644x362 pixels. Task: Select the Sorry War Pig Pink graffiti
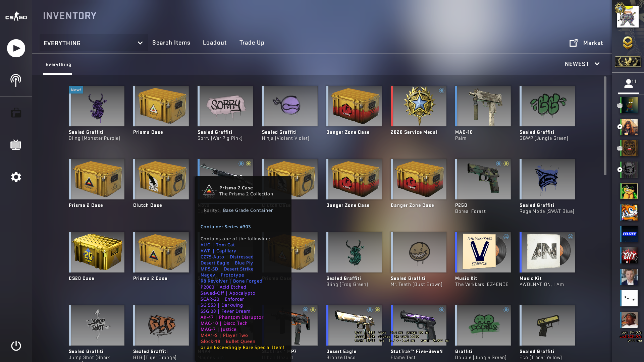225,106
